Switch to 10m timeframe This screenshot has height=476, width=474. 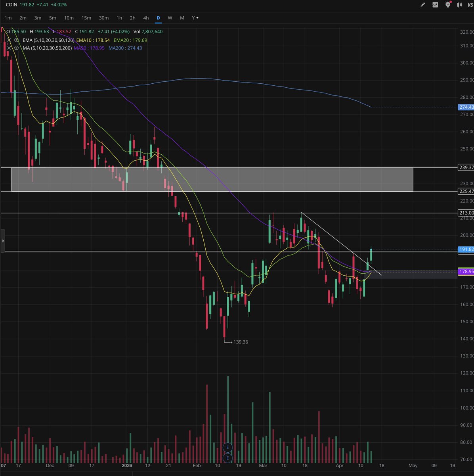[x=69, y=18]
